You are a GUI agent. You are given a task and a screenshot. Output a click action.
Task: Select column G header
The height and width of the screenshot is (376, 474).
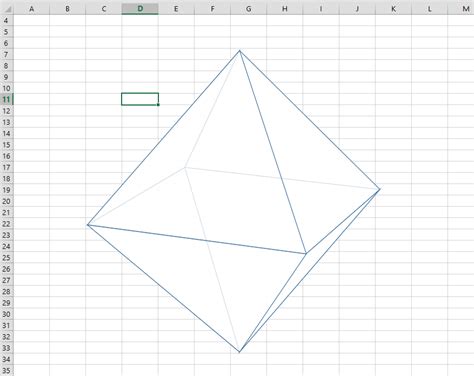coord(248,9)
